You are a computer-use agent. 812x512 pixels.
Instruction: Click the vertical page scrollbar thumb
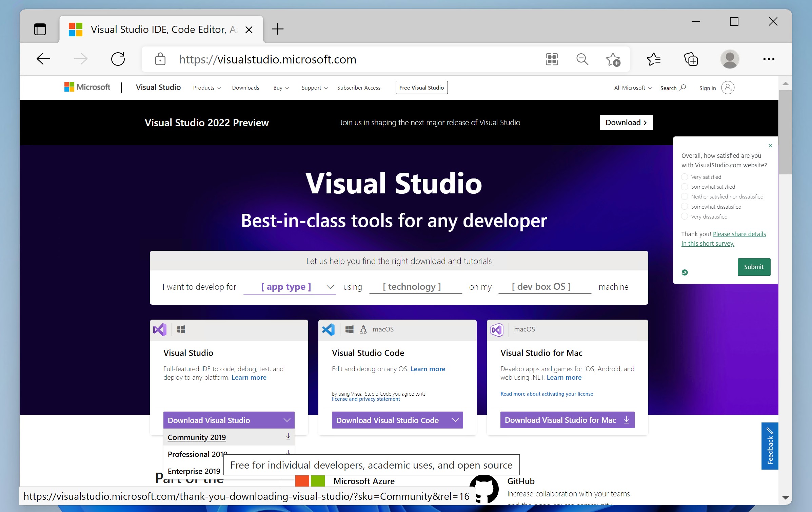pos(785,132)
